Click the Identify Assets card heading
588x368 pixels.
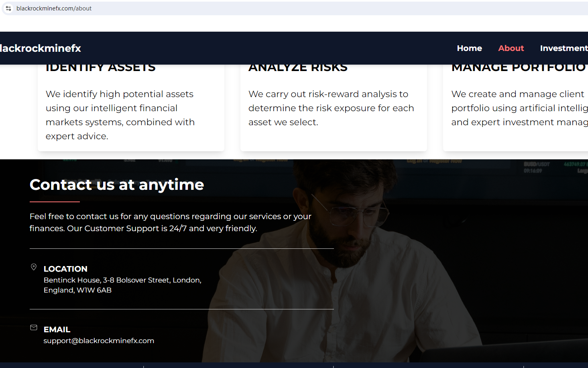[x=100, y=67]
